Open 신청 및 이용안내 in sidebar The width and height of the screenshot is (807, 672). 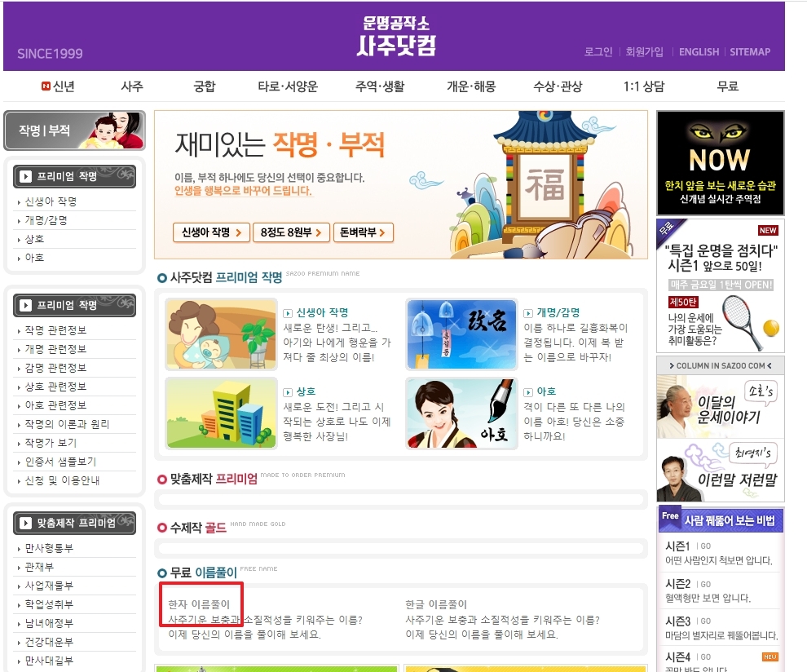pos(62,480)
